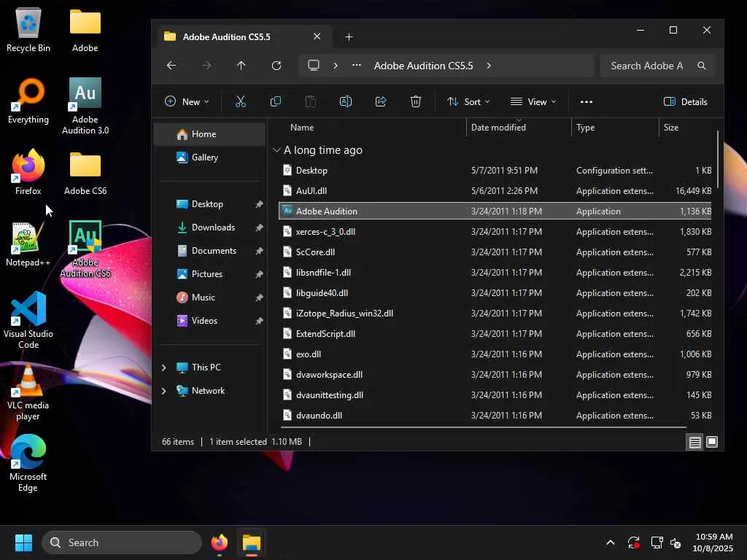Open the See more ellipsis menu
This screenshot has height=560, width=747.
[587, 101]
